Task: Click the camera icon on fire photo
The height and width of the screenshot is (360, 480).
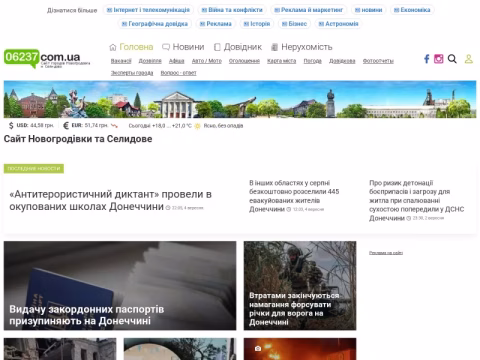Action: point(258,348)
